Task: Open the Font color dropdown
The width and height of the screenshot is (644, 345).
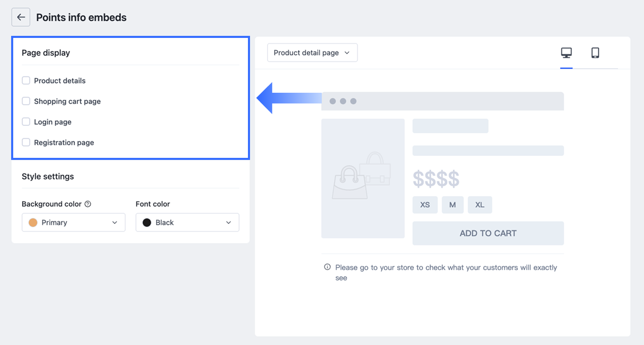Action: click(187, 223)
